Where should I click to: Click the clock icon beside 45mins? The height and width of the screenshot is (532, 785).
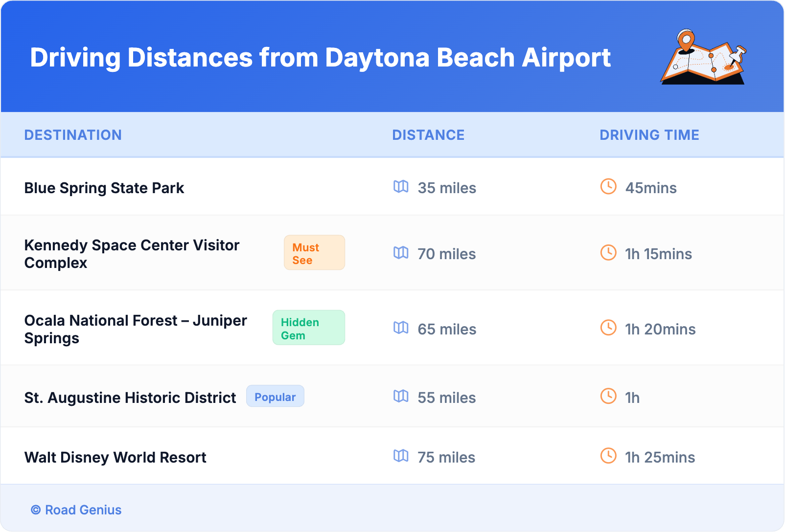click(608, 186)
